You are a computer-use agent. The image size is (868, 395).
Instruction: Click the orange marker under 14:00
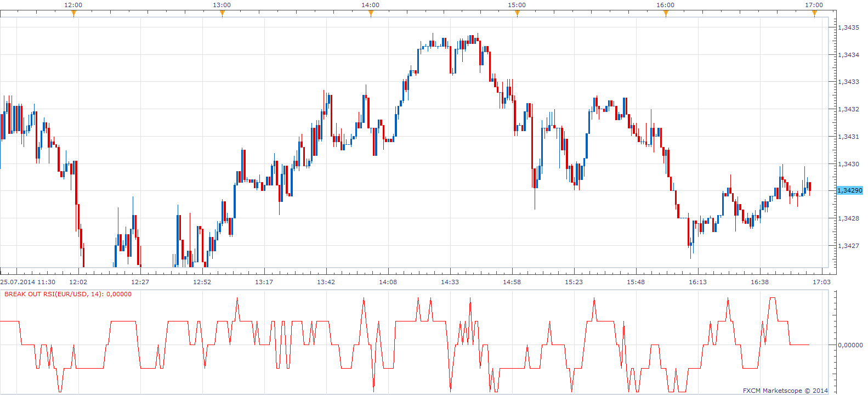(x=371, y=14)
